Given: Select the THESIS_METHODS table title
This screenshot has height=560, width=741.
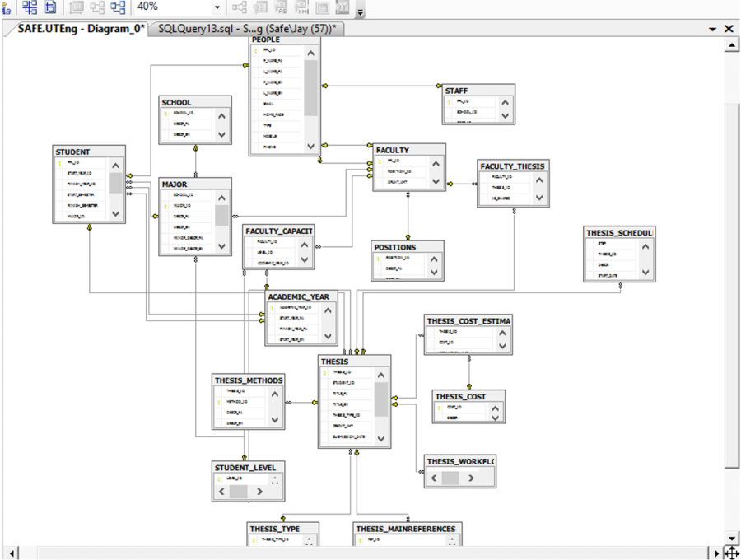Looking at the screenshot, I should [249, 380].
